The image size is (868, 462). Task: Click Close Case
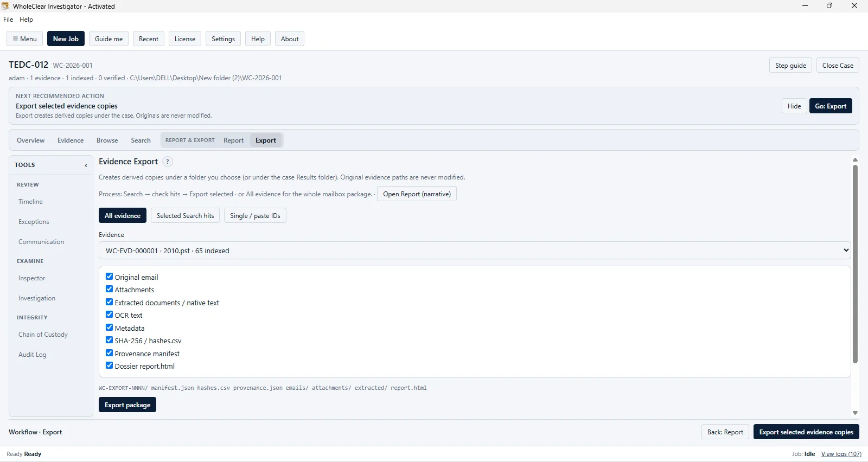pos(838,66)
